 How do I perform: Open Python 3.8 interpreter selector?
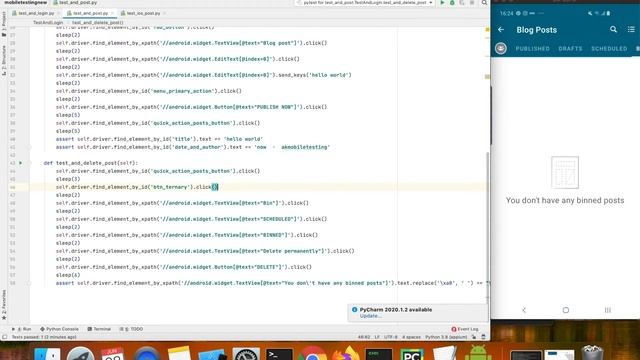[x=446, y=337]
